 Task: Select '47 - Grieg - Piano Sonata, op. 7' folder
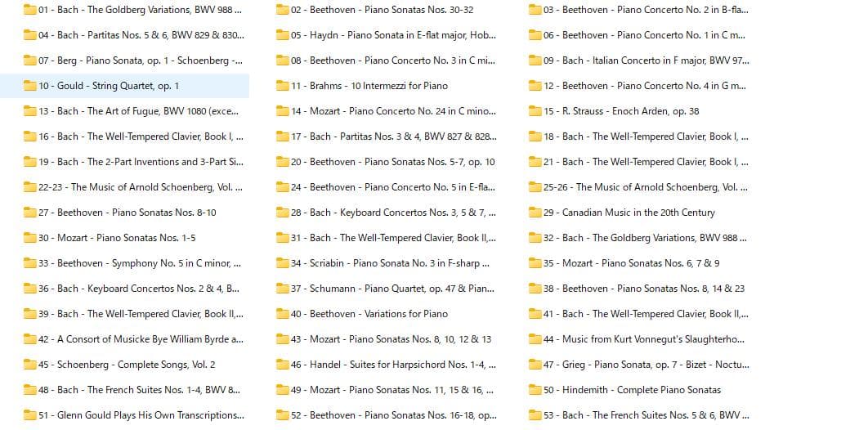point(646,365)
